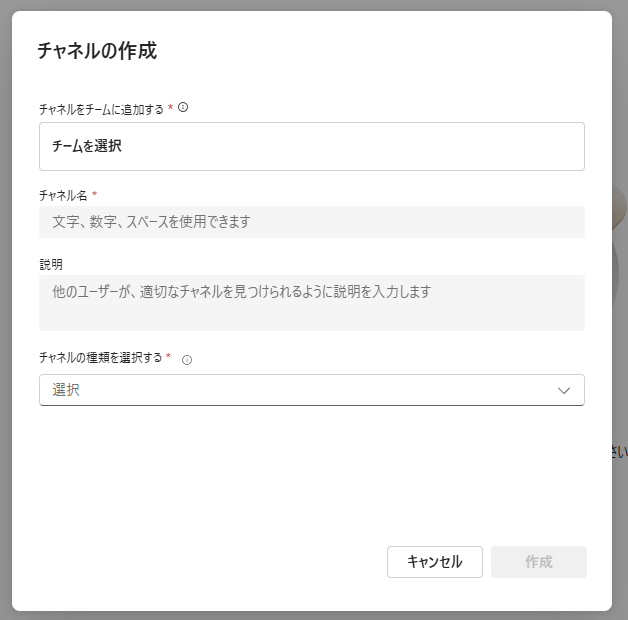Click the 説明 field label
This screenshot has width=628, height=620.
click(51, 264)
